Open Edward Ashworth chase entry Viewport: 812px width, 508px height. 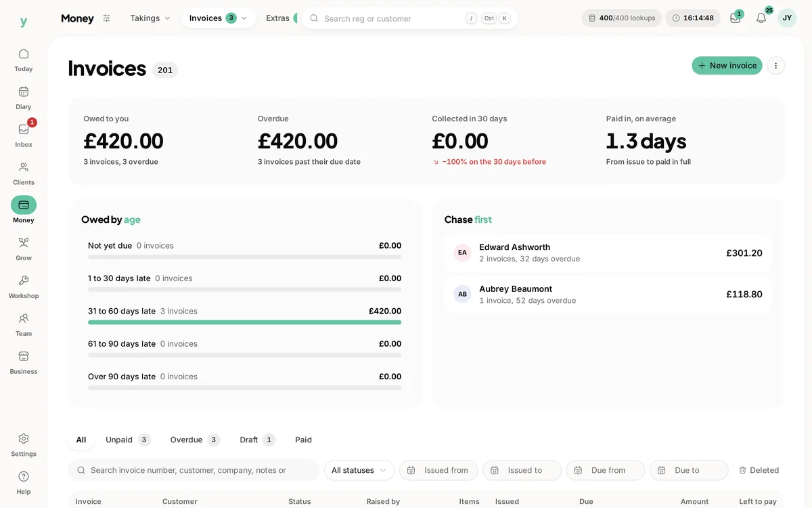[608, 253]
